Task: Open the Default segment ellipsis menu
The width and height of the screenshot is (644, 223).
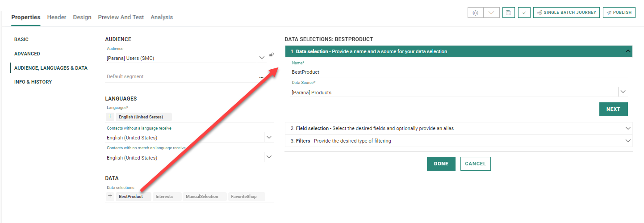Action: point(261,77)
